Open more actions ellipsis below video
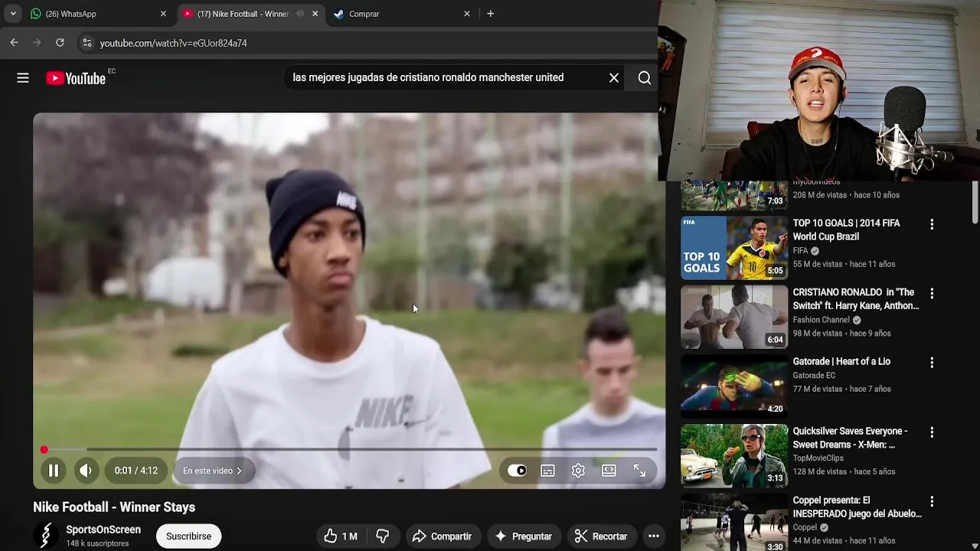This screenshot has width=980, height=551. point(654,536)
